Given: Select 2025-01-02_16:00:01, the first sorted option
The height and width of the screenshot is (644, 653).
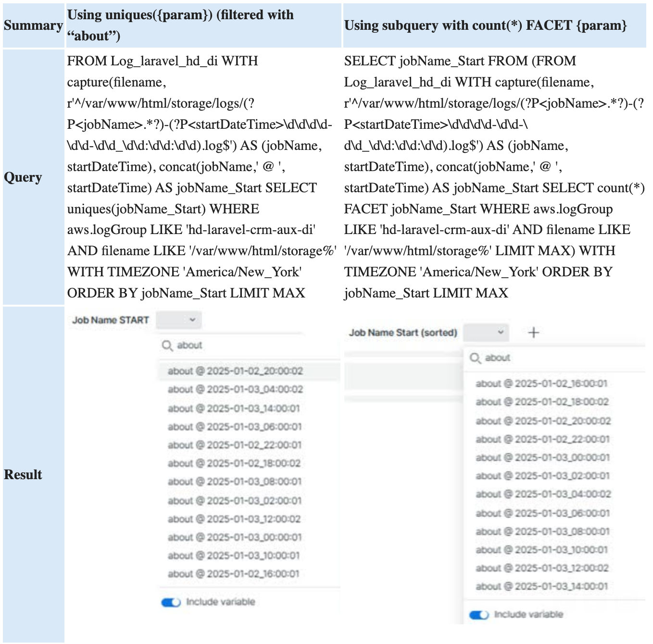Looking at the screenshot, I should [541, 384].
